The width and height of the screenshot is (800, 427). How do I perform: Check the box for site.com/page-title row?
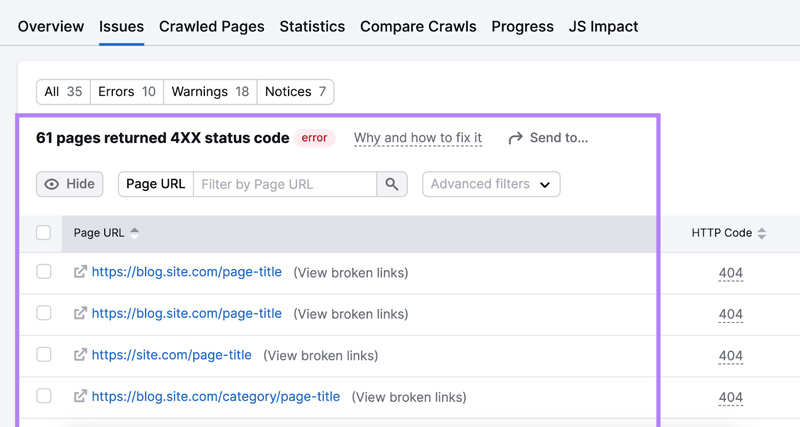pyautogui.click(x=44, y=355)
